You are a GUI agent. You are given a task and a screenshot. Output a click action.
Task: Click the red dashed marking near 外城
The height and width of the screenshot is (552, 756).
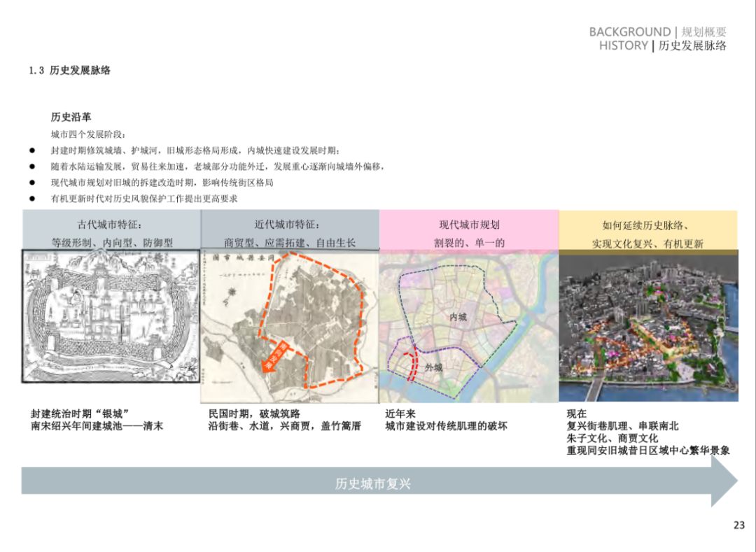pos(412,365)
